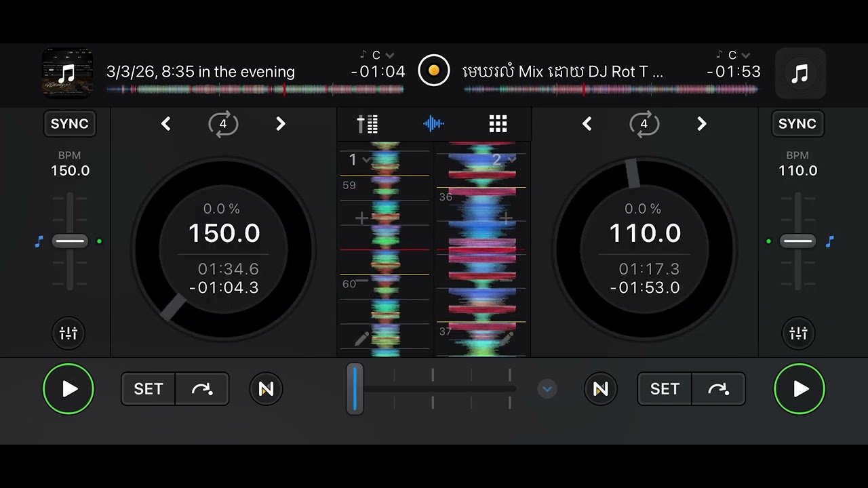Toggle deck 2 key lock note icon
868x488 pixels.
[x=829, y=241]
